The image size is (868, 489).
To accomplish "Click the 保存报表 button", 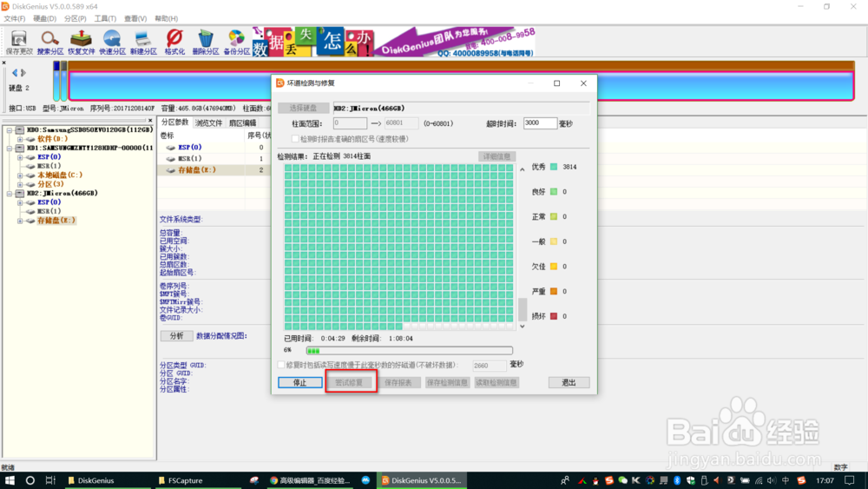I will click(x=398, y=383).
